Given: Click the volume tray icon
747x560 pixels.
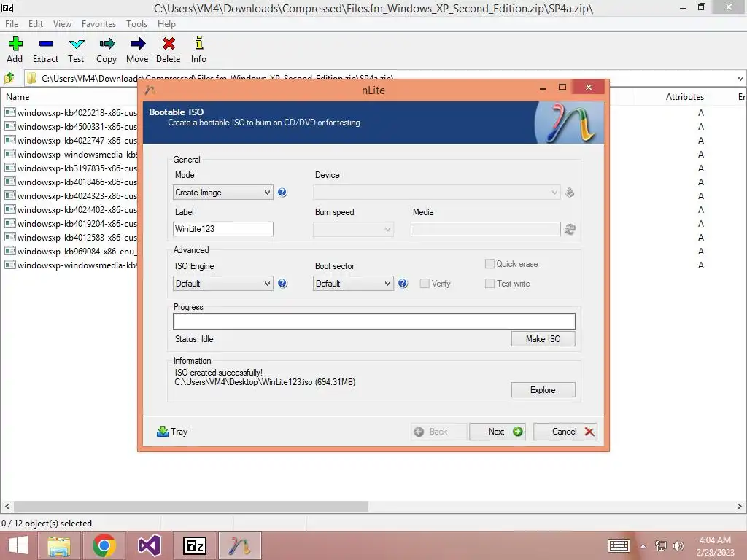Looking at the screenshot, I should [x=678, y=545].
